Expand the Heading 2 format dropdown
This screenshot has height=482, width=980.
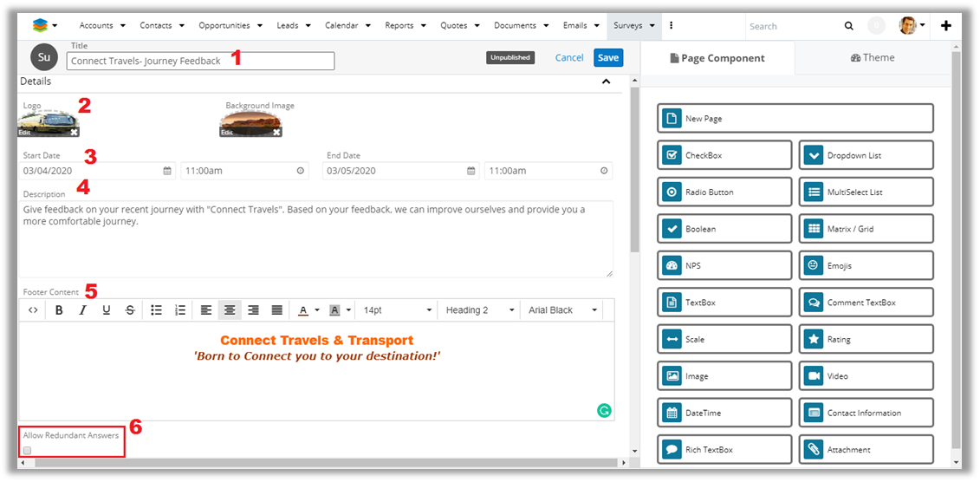pos(480,310)
